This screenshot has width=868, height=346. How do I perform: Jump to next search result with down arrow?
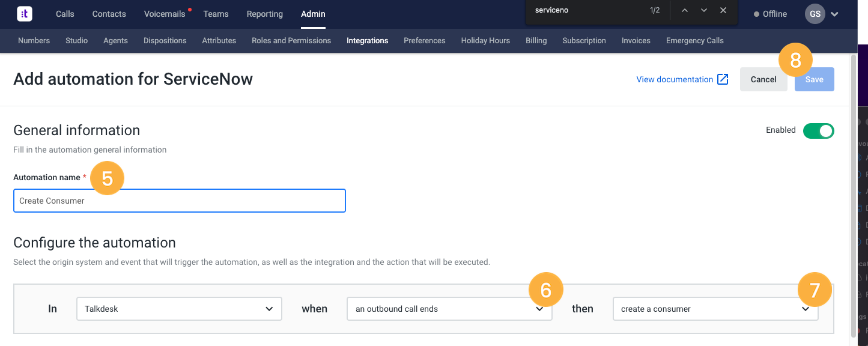703,10
